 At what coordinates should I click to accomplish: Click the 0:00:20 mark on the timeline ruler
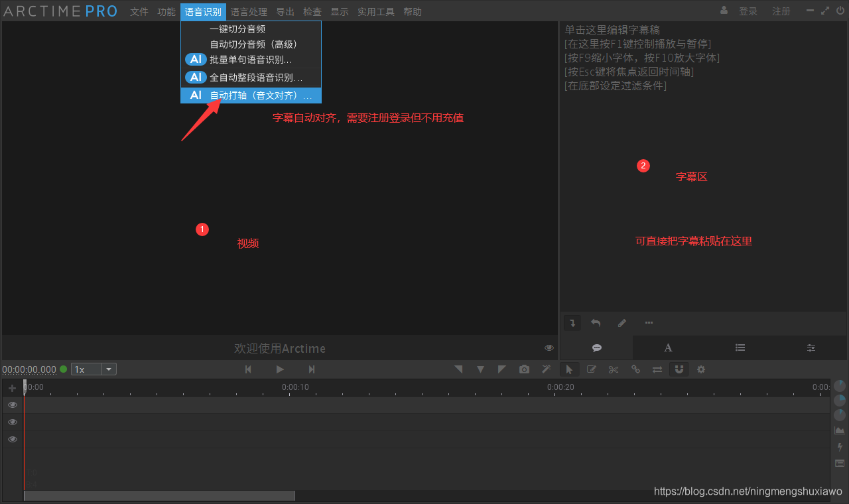click(x=560, y=387)
